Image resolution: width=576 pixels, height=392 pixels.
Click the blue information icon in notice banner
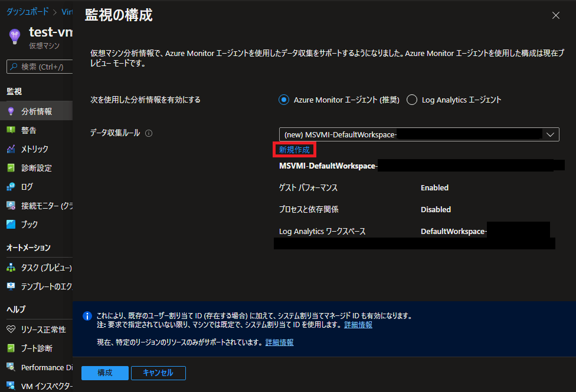(87, 316)
